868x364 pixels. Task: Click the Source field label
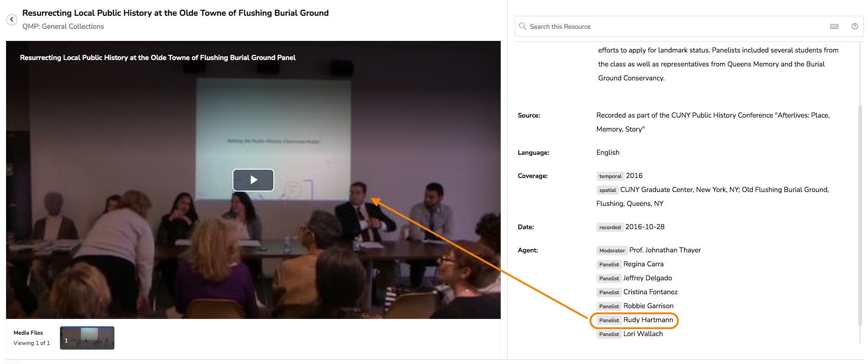529,115
